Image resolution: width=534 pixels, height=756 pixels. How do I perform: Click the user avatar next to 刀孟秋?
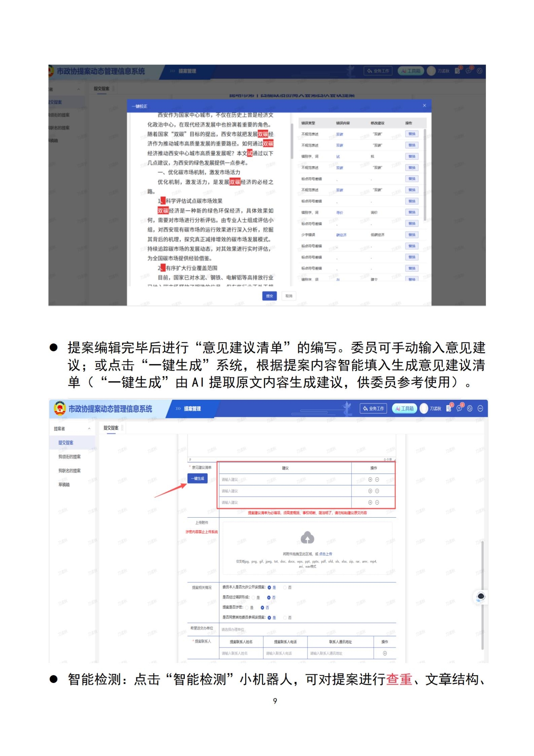pos(424,408)
